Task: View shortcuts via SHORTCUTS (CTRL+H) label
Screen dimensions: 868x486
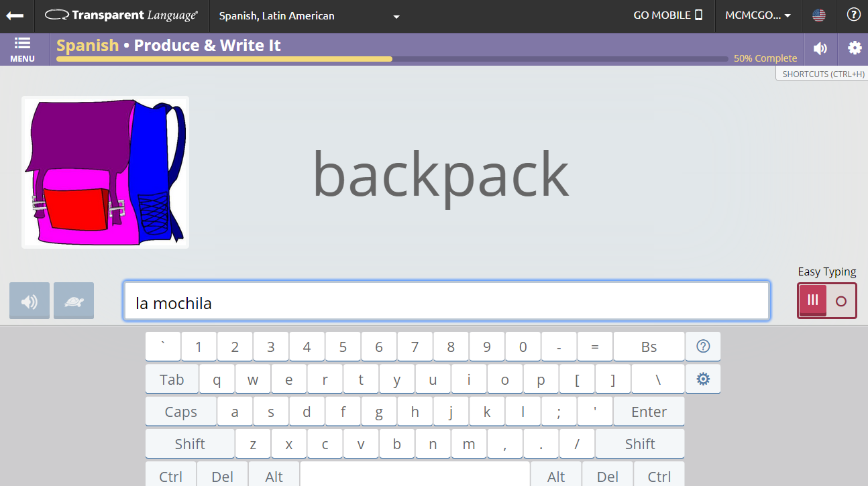Action: click(821, 74)
